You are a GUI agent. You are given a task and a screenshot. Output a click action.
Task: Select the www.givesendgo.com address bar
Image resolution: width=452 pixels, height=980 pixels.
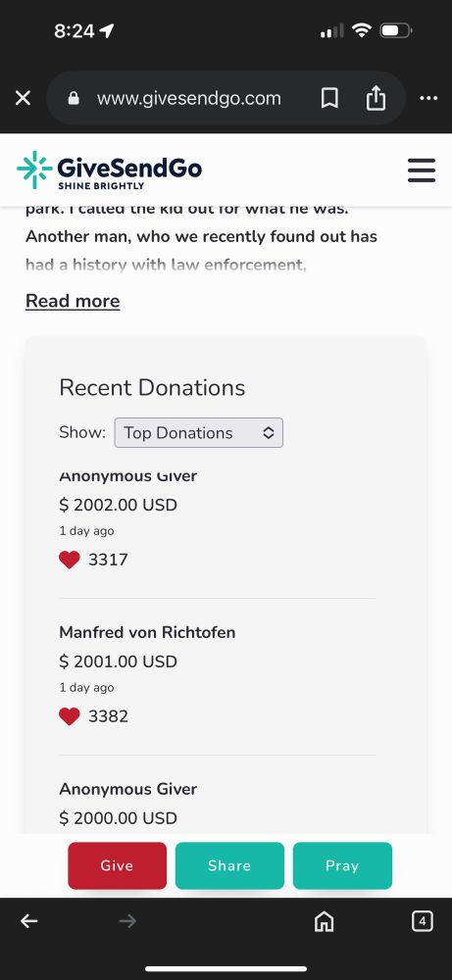tap(189, 98)
